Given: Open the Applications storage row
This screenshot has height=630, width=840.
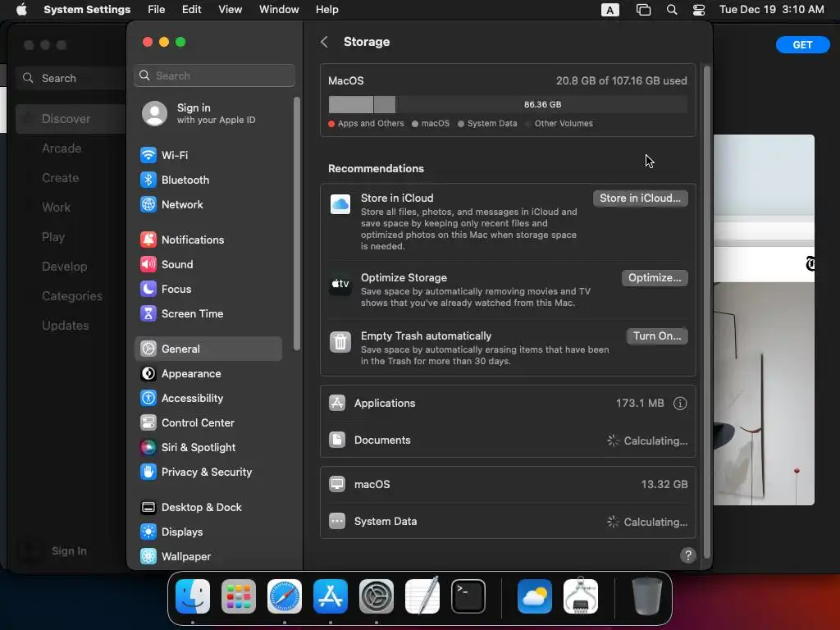Looking at the screenshot, I should pyautogui.click(x=507, y=404).
